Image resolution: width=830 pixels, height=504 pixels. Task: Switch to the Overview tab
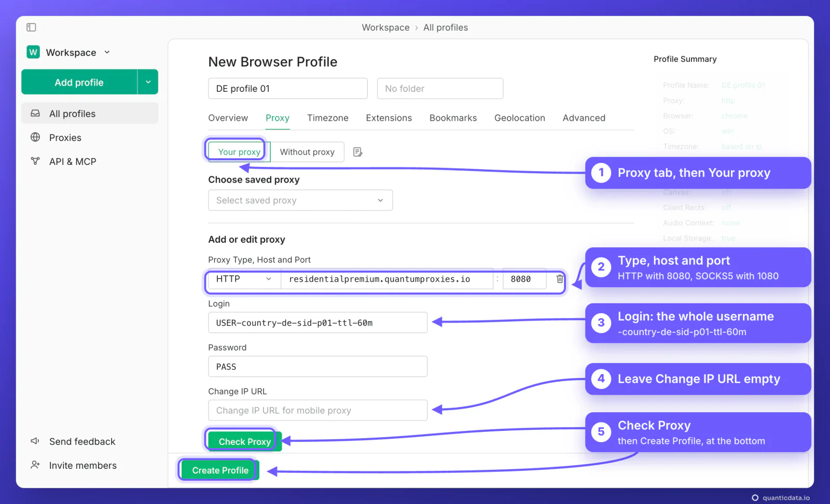point(228,118)
